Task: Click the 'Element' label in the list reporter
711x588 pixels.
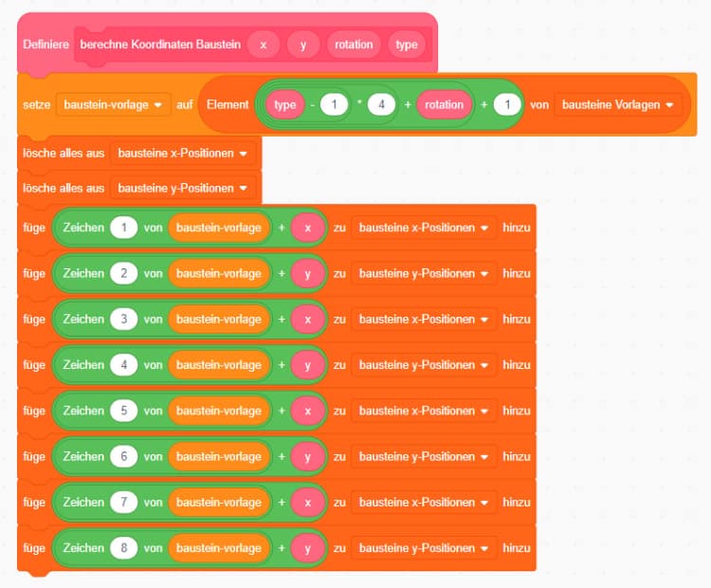Action: pyautogui.click(x=228, y=105)
